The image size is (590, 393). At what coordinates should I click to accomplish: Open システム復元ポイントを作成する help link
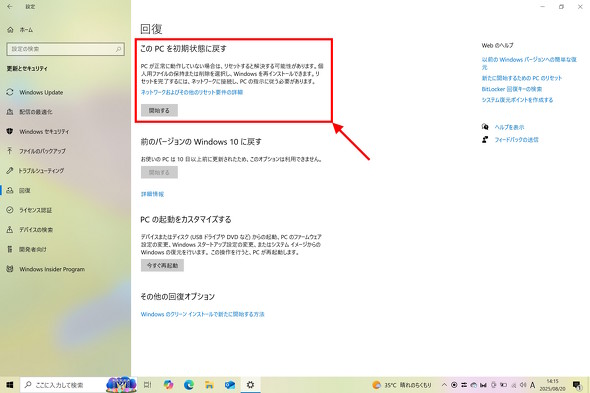pyautogui.click(x=517, y=100)
